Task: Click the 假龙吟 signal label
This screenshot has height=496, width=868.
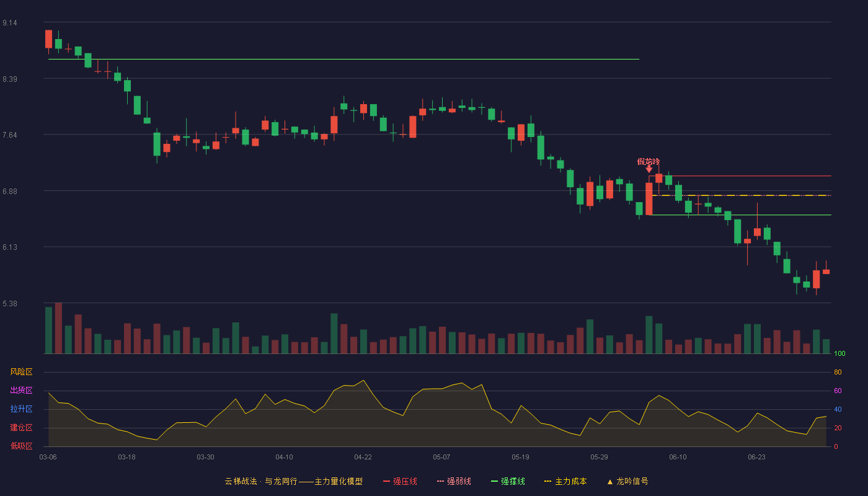Action: coord(649,161)
